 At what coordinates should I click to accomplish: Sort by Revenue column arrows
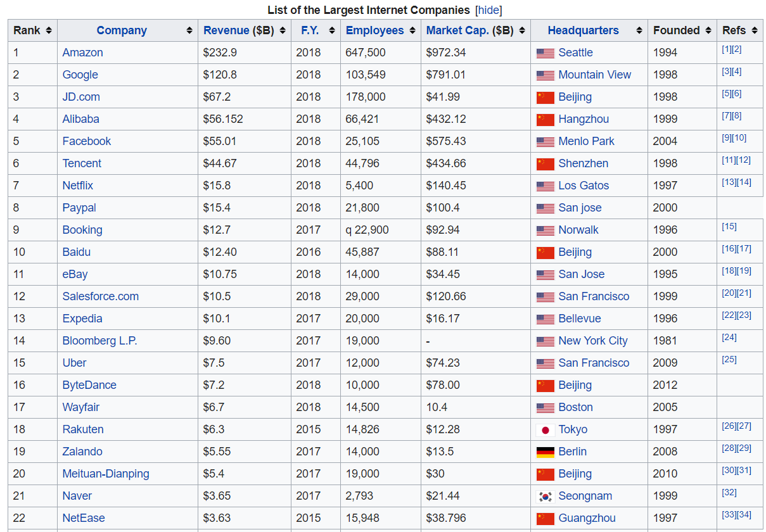pyautogui.click(x=283, y=30)
